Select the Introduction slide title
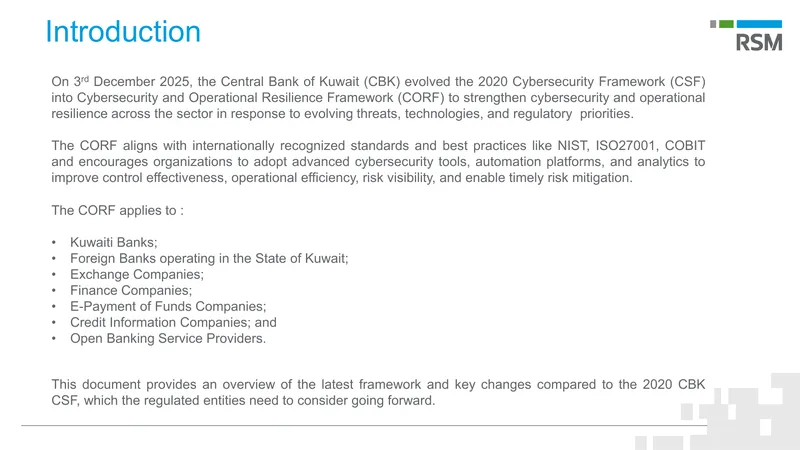This screenshot has width=800, height=450. pos(123,32)
